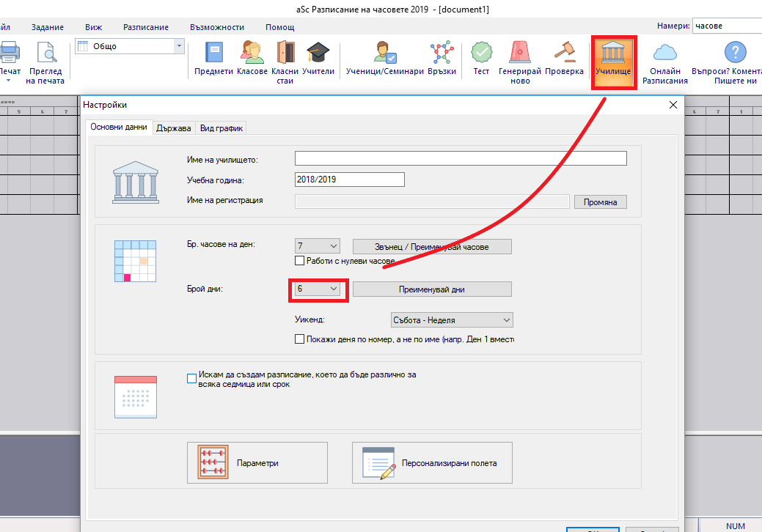Viewport: 762px width, 532px height.
Task: Select the Учители (Teachers) icon
Action: click(318, 58)
